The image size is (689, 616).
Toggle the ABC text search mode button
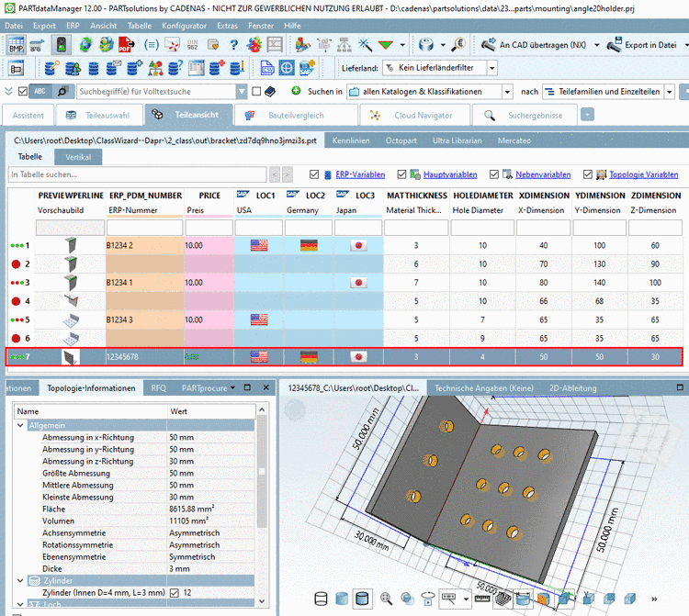tap(40, 91)
